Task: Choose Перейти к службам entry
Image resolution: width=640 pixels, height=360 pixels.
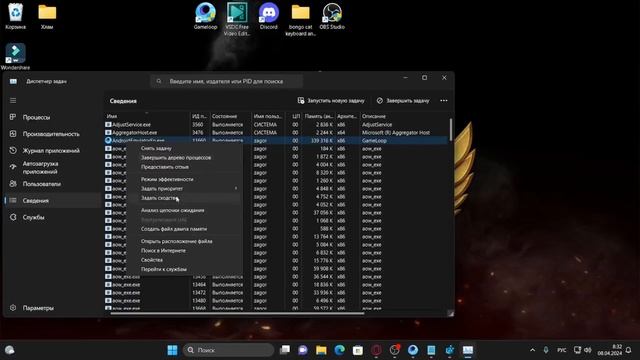Action: click(x=164, y=269)
